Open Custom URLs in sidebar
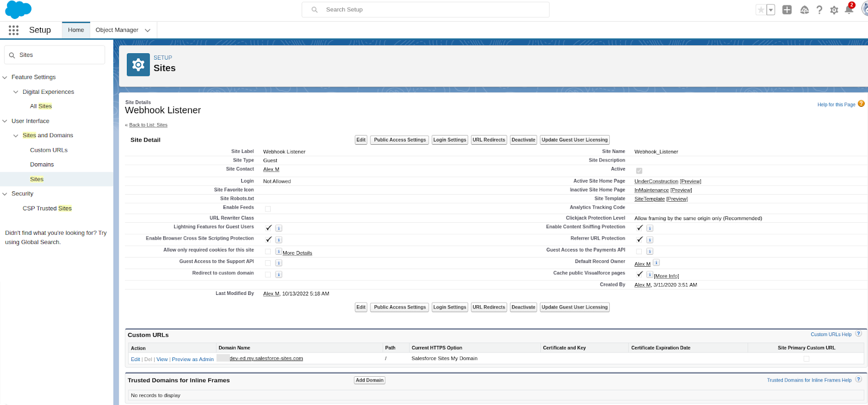 coord(49,150)
